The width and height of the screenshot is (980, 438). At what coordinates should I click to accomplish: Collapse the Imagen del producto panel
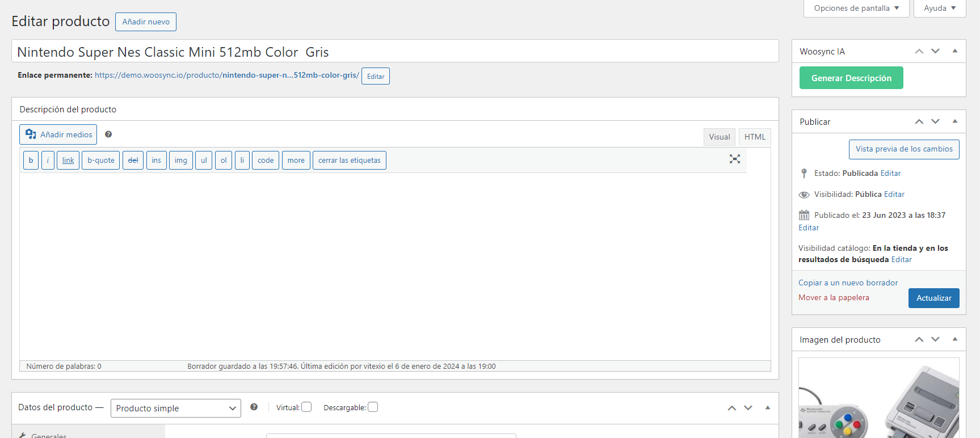coord(955,339)
